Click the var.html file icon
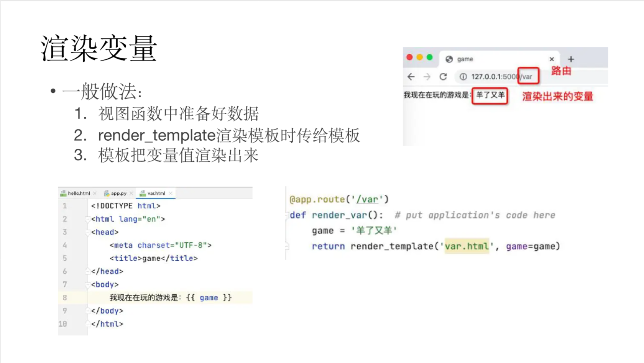 click(x=143, y=193)
